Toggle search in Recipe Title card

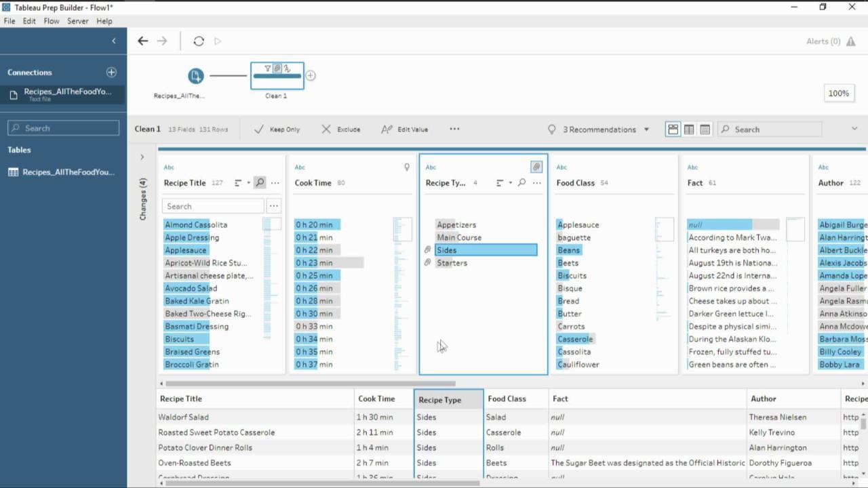(260, 183)
